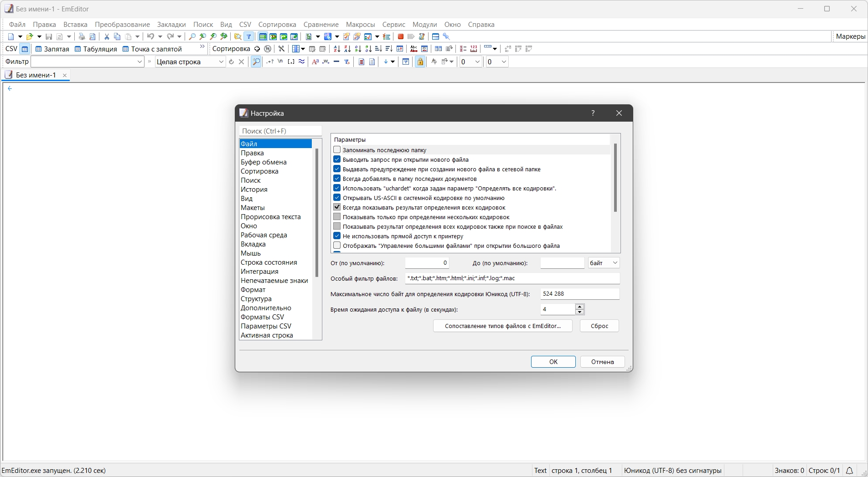Click the Табуляция CSV mode button
The height and width of the screenshot is (477, 868).
click(x=96, y=49)
